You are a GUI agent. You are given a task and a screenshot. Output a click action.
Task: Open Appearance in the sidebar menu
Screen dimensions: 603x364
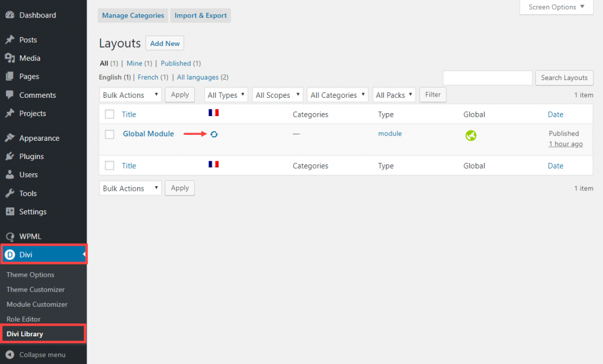(39, 138)
